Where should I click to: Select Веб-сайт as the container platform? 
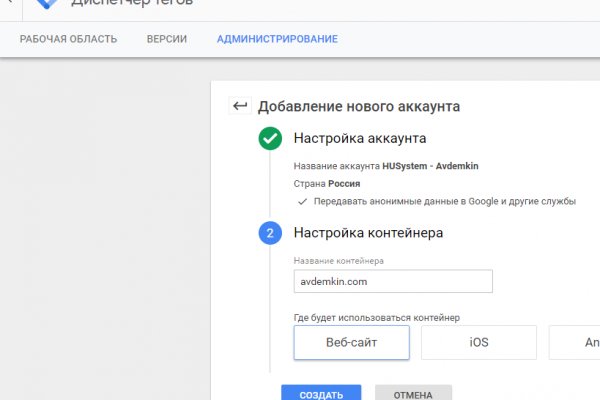tap(351, 342)
